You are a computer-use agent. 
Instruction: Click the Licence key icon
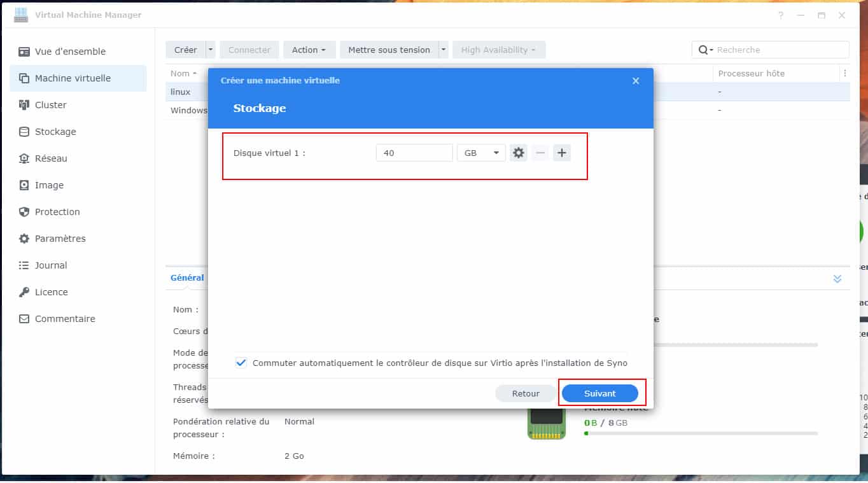pyautogui.click(x=24, y=292)
